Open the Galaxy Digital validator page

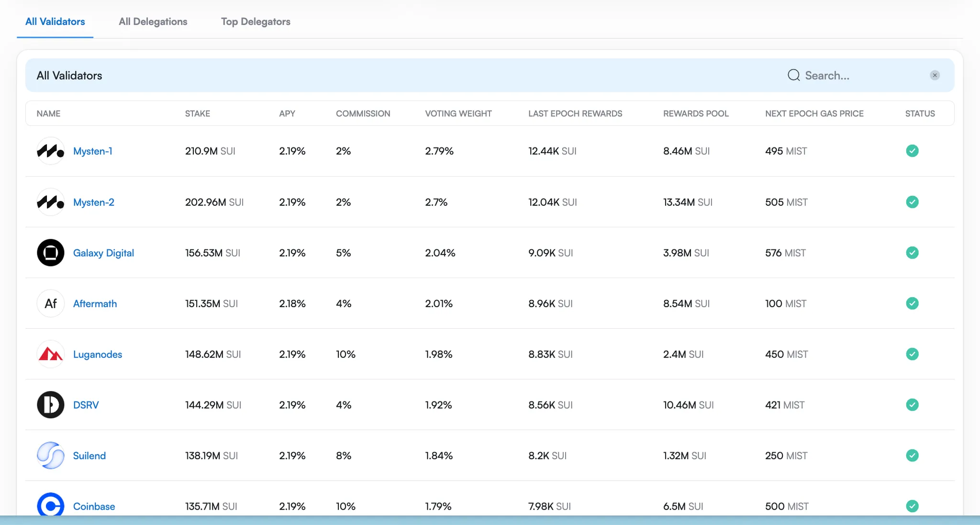click(103, 253)
